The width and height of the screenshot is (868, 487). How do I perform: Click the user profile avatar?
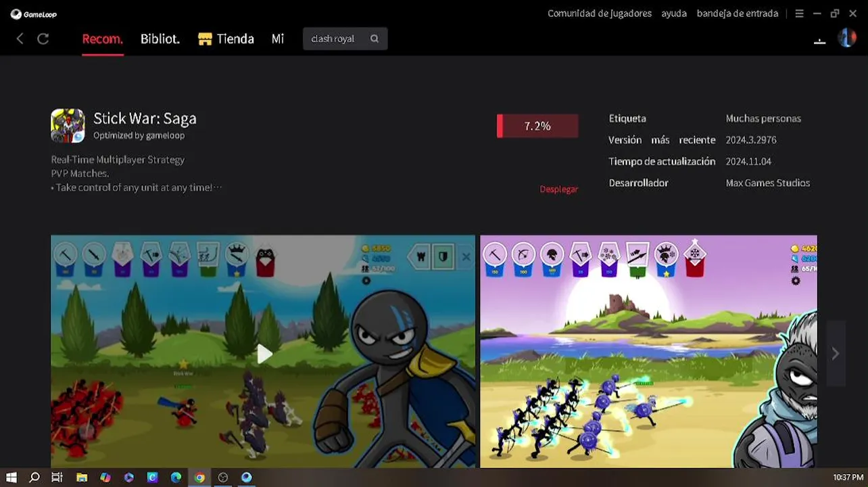click(847, 38)
